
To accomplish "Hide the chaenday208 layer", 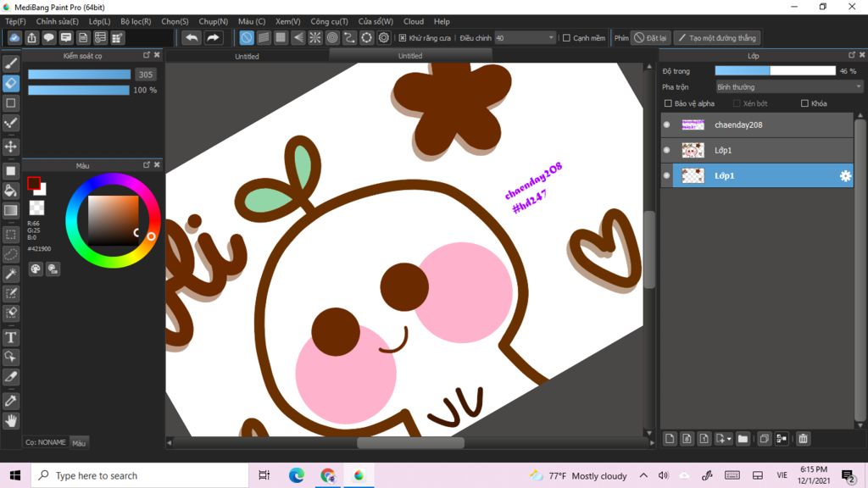I will [667, 125].
